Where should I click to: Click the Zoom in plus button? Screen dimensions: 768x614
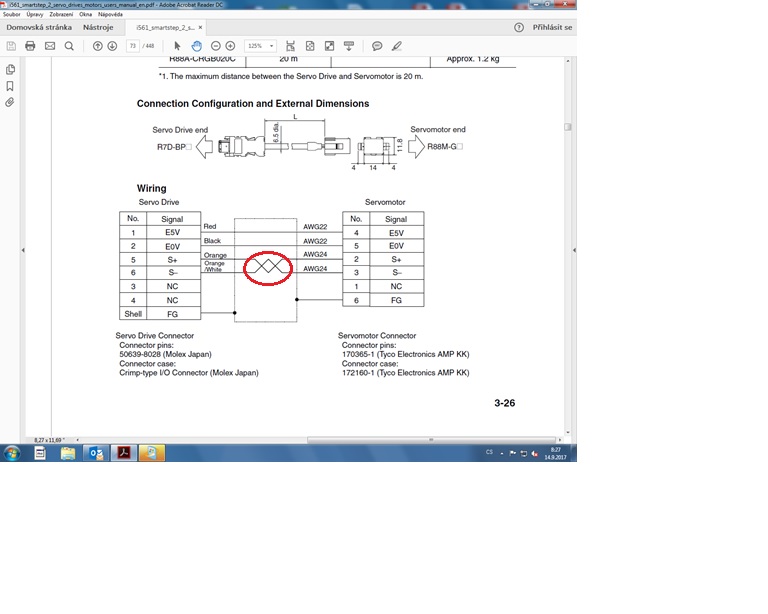[230, 46]
